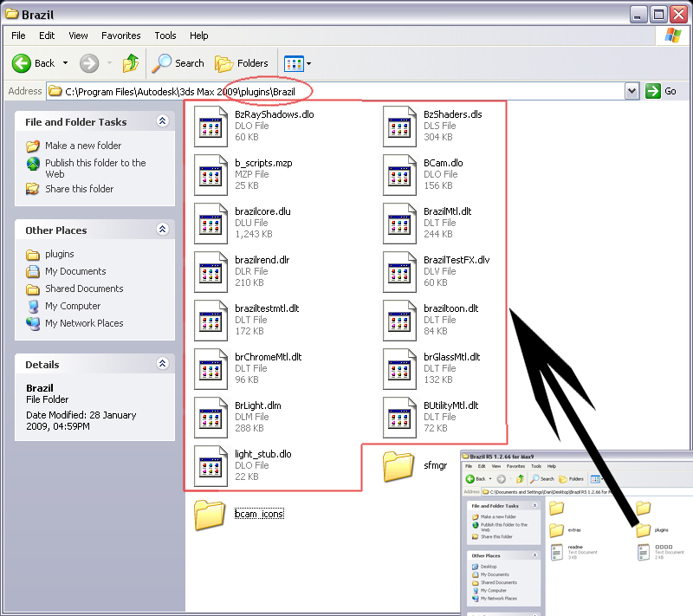Click Publish this folder to the Web
693x616 pixels.
95,168
